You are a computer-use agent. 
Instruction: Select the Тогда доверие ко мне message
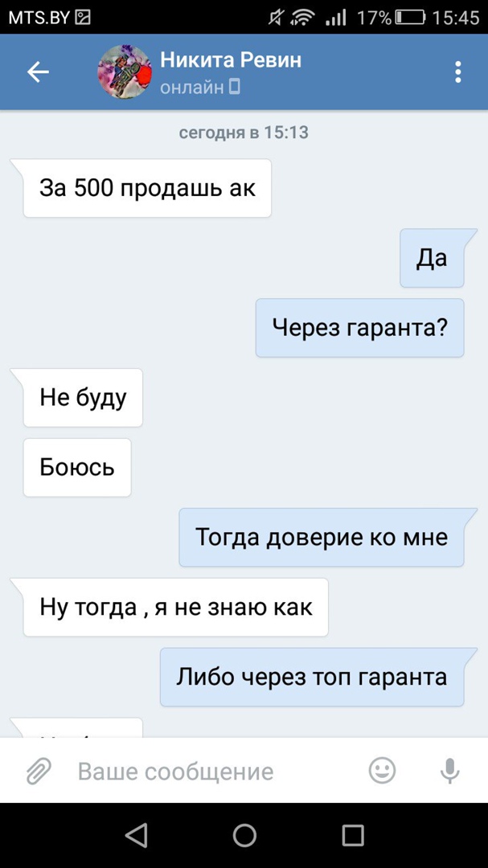pyautogui.click(x=322, y=538)
